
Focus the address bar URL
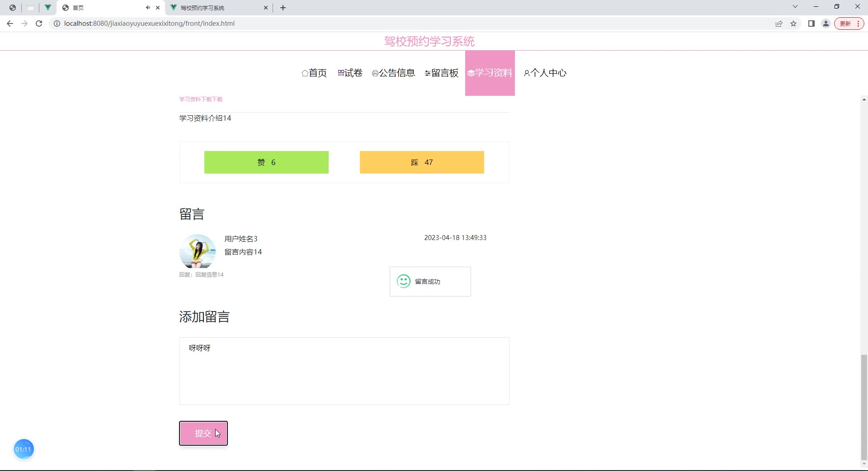(x=149, y=24)
